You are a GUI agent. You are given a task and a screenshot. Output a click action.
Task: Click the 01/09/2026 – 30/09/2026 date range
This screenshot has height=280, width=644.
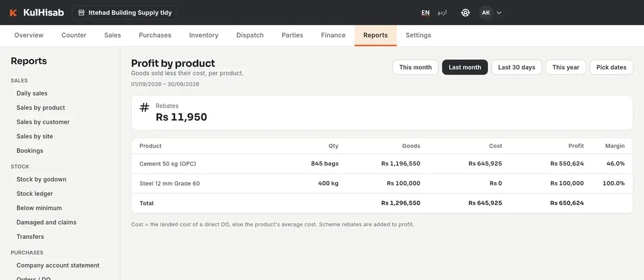pos(165,84)
